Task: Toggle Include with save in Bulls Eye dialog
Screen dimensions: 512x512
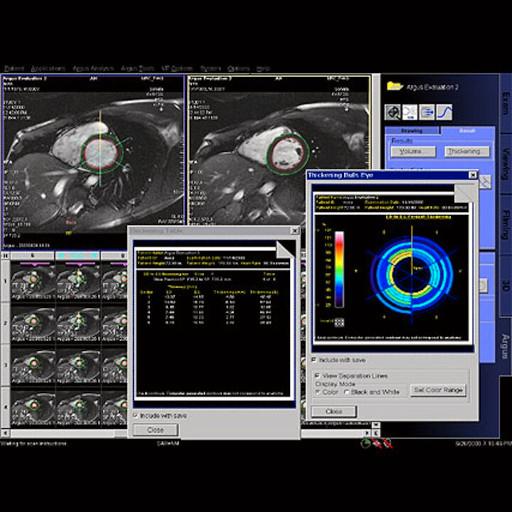Action: tap(314, 360)
